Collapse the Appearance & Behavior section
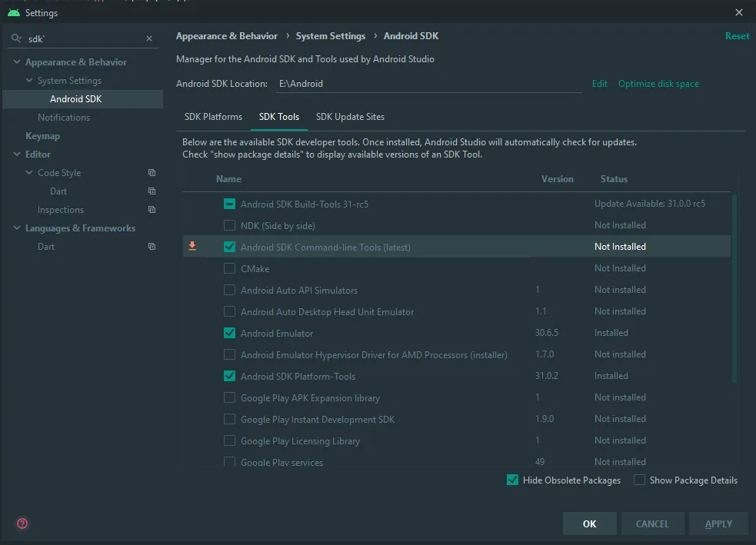Viewport: 756px width, 545px height. click(x=17, y=62)
